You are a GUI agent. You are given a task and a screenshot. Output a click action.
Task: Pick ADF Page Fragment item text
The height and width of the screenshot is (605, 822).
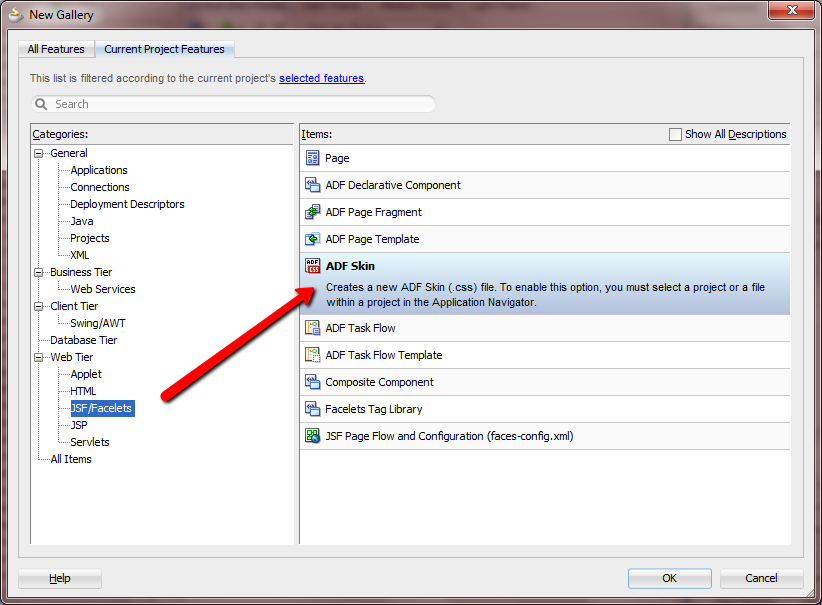(x=373, y=212)
